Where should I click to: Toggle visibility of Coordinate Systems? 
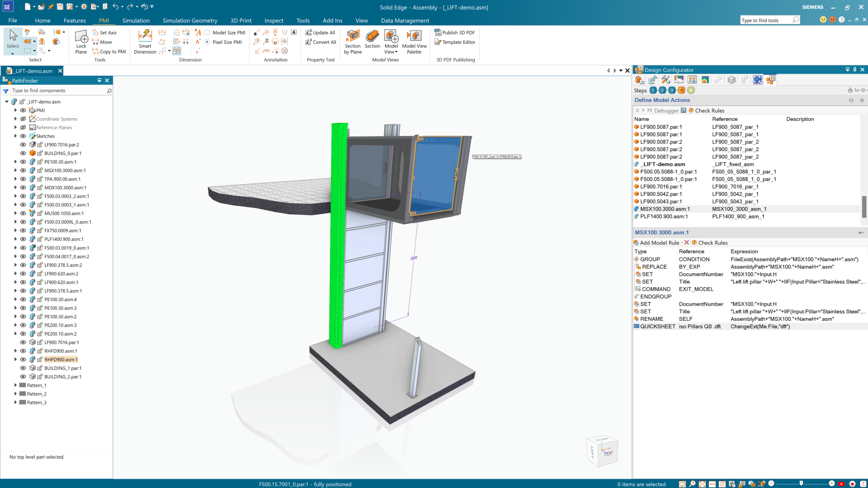tap(23, 119)
